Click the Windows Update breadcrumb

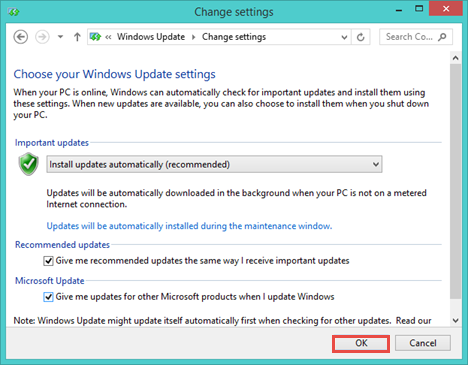click(151, 37)
